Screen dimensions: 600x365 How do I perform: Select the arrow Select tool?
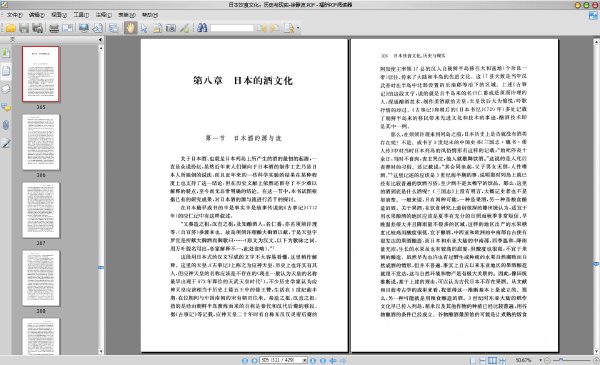(144, 28)
